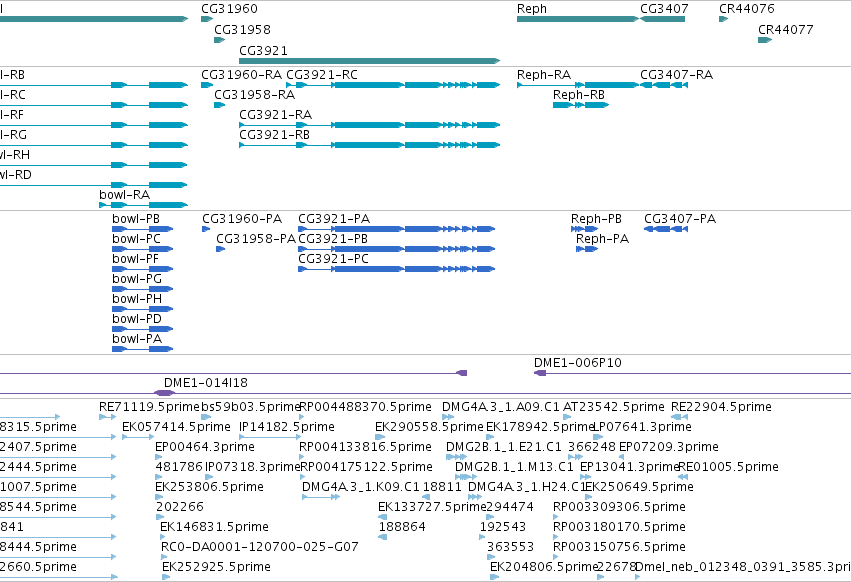Select the bowl-PF protein feature
Image resolution: width=851 pixels, height=582 pixels.
click(x=143, y=269)
